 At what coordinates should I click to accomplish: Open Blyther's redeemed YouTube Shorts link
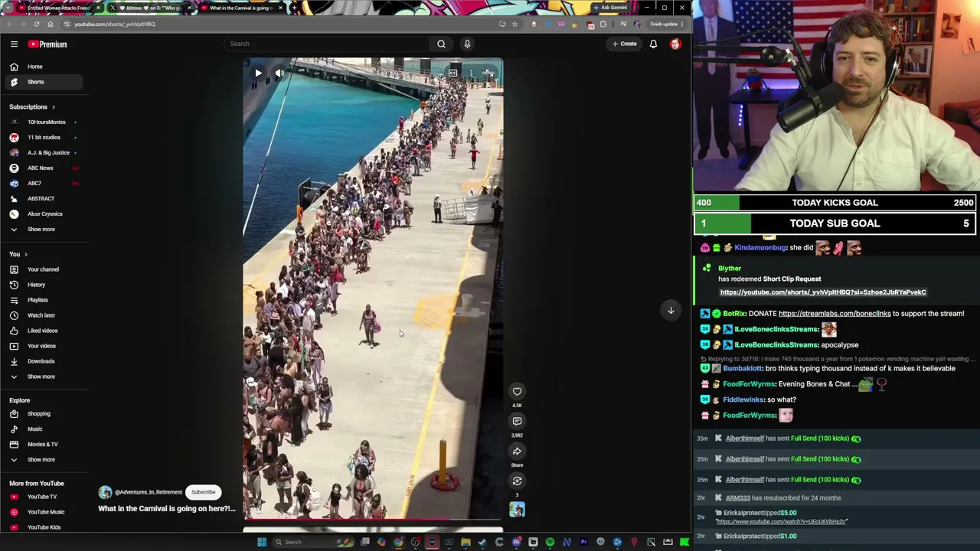click(x=823, y=292)
